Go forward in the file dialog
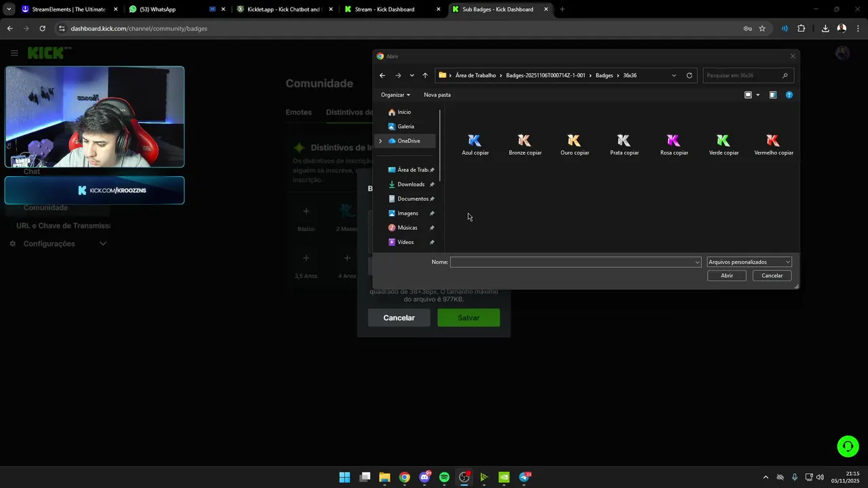This screenshot has width=868, height=488. point(398,75)
